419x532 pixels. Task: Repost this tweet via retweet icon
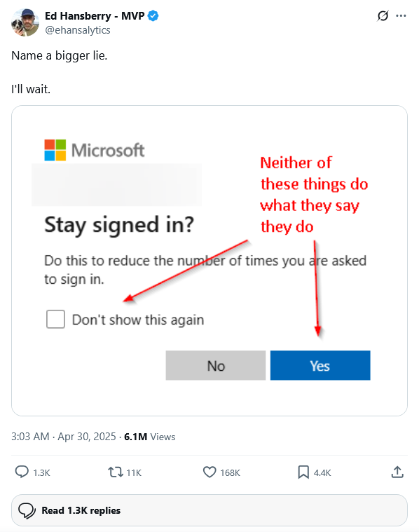point(116,472)
